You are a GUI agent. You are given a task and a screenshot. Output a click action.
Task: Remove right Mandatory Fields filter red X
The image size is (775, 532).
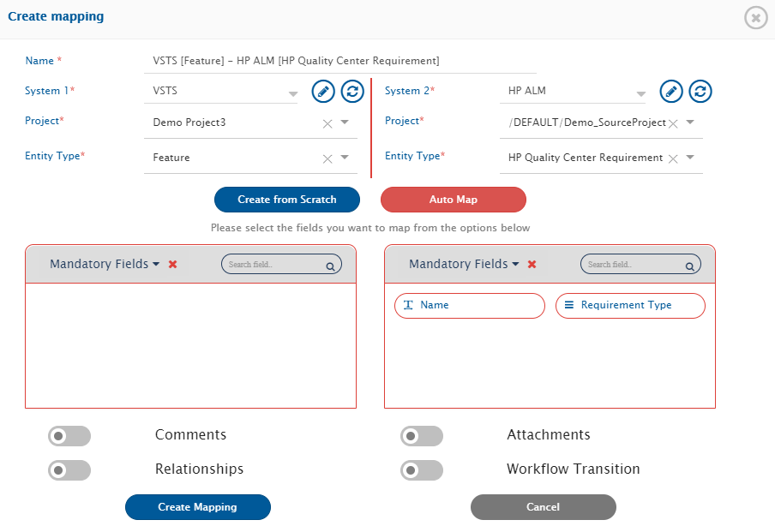[532, 265]
